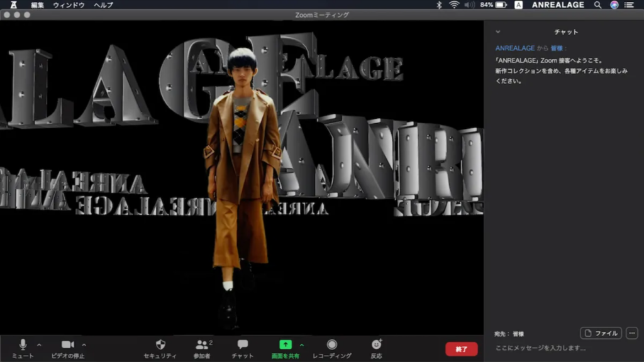Open the 編集 menu

click(37, 5)
